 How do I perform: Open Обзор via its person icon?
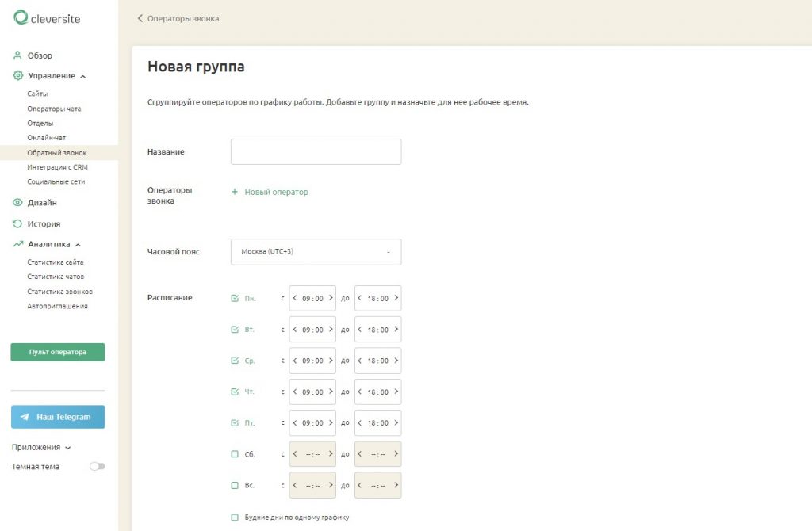[x=17, y=55]
